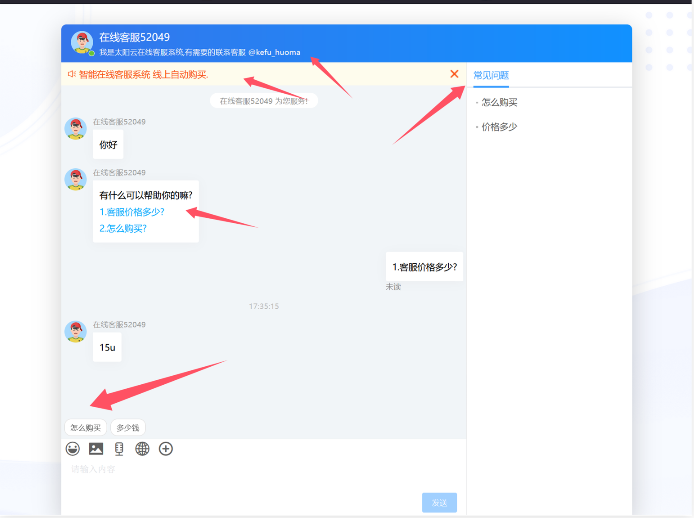The image size is (694, 518).
Task: Click the 在线客服52049 为您服务 system notice
Action: (x=264, y=101)
